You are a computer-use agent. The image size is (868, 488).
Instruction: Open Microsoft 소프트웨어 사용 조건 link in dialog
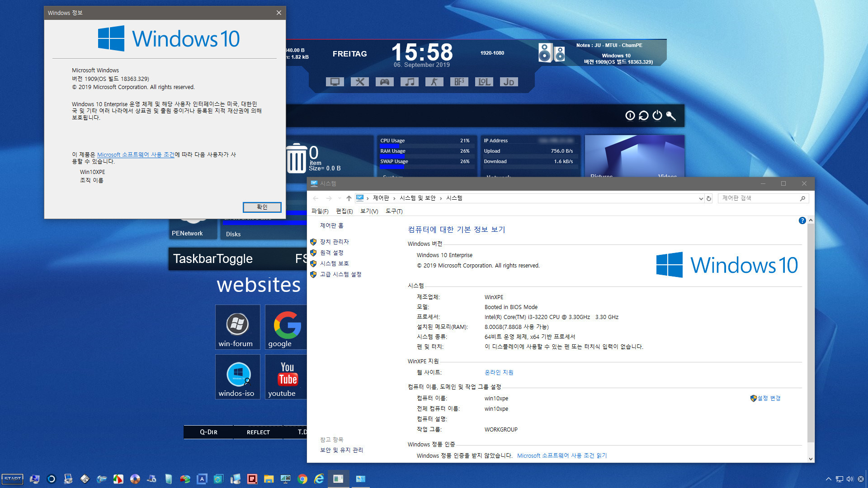point(136,155)
